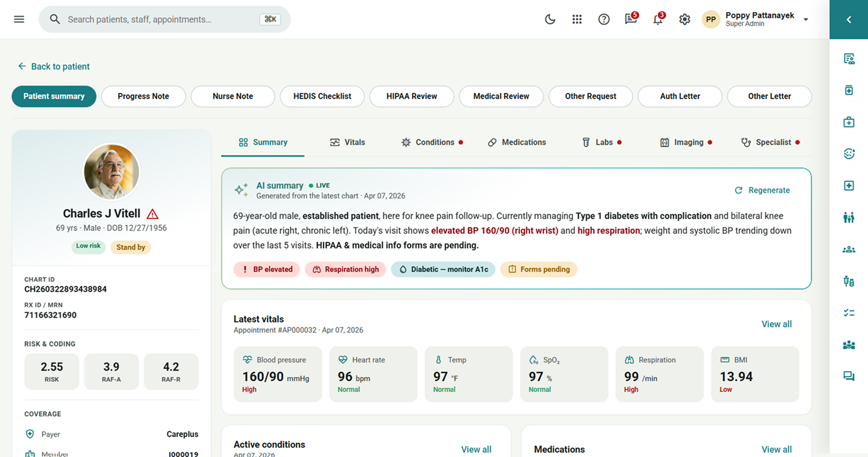The width and height of the screenshot is (868, 457).
Task: Click the BP elevated chip
Action: tap(267, 269)
